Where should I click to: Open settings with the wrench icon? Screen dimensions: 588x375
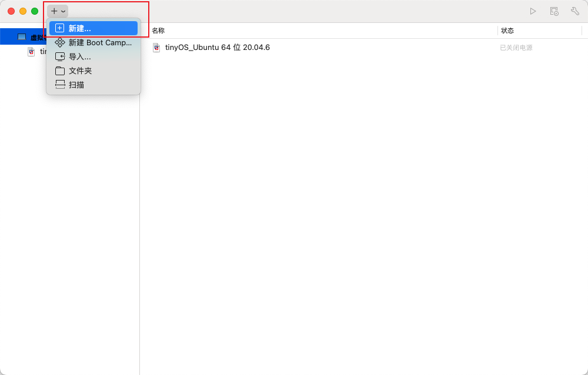(x=575, y=11)
